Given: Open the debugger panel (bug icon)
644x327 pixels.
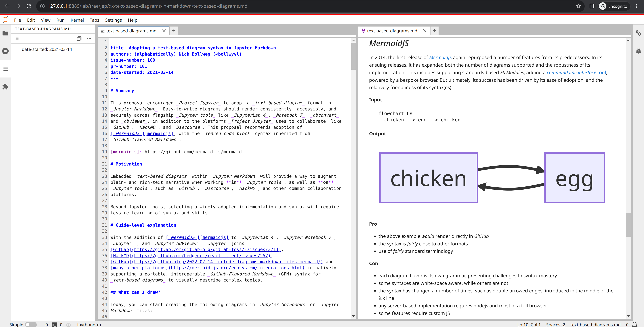Looking at the screenshot, I should 638,51.
